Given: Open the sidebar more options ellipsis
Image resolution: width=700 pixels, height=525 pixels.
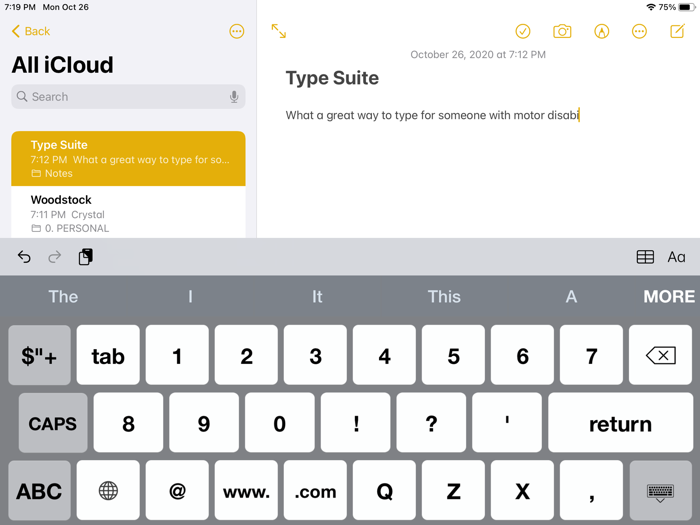Looking at the screenshot, I should (237, 31).
